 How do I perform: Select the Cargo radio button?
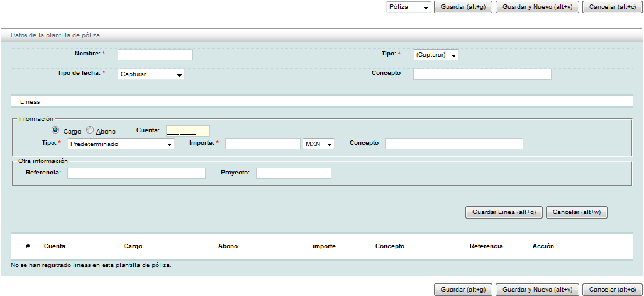coord(55,130)
